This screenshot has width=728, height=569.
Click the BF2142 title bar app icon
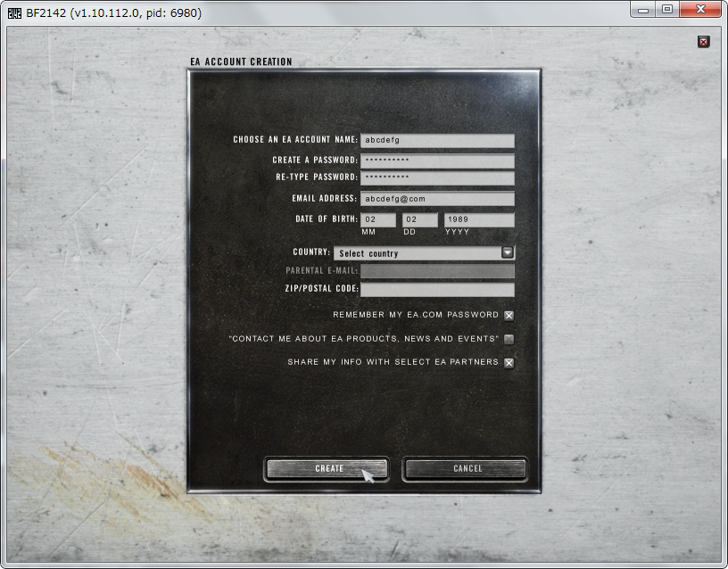[14, 13]
